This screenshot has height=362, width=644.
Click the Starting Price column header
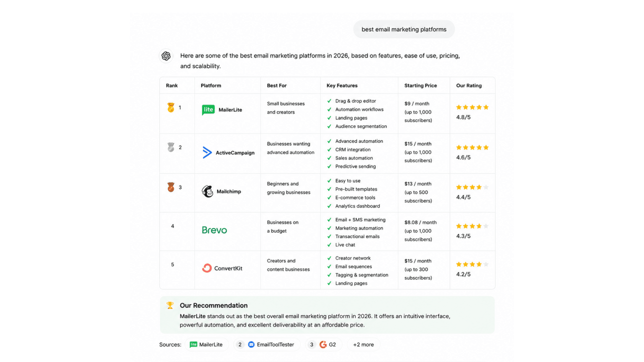[421, 85]
